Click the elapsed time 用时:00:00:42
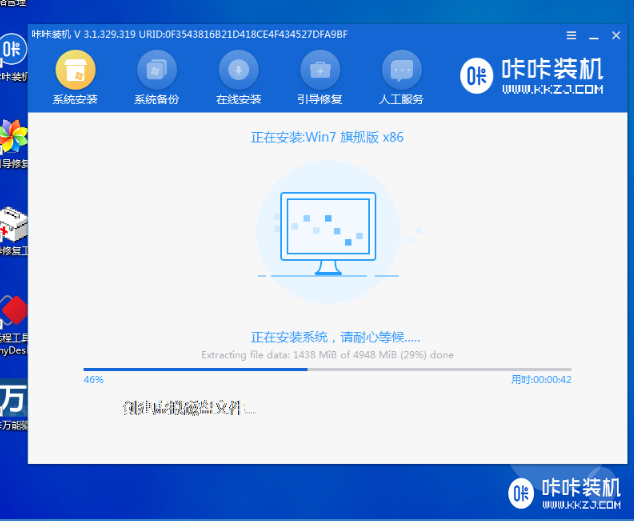Image resolution: width=634 pixels, height=521 pixels. point(541,380)
